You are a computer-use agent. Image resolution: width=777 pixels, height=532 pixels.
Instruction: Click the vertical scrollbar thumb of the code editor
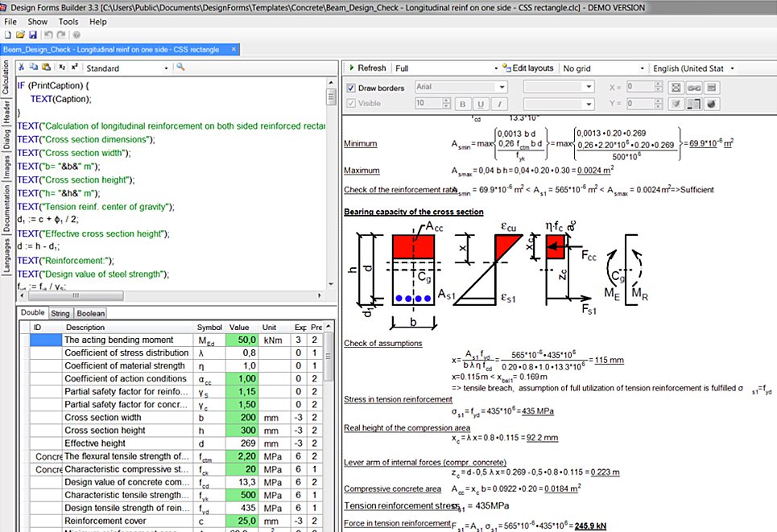coord(331,96)
